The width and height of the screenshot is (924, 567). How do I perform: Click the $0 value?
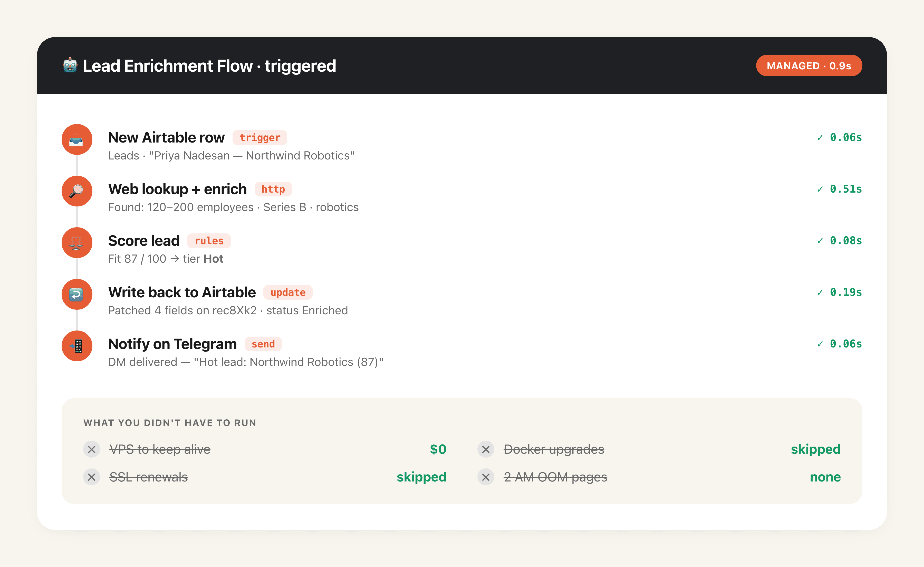(x=438, y=449)
